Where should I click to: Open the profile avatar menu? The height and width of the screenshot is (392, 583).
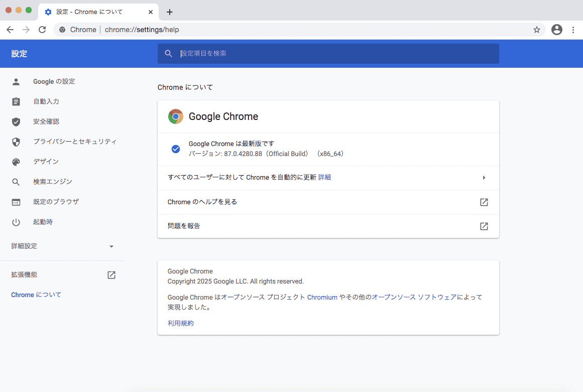(556, 30)
